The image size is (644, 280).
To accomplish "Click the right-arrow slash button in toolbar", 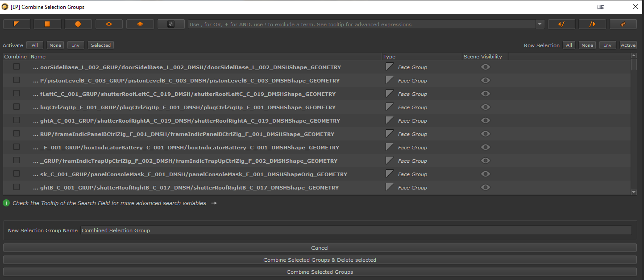I will (592, 24).
